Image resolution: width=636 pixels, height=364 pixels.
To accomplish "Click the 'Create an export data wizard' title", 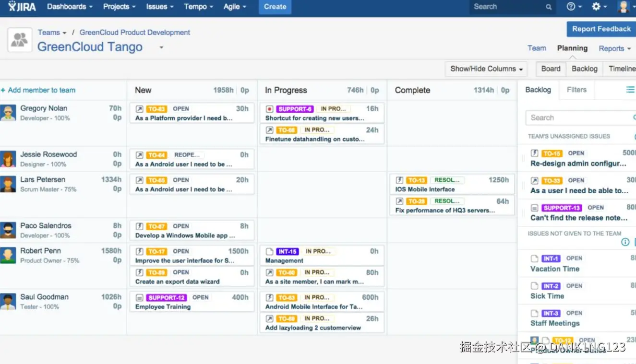I will pos(177,282).
